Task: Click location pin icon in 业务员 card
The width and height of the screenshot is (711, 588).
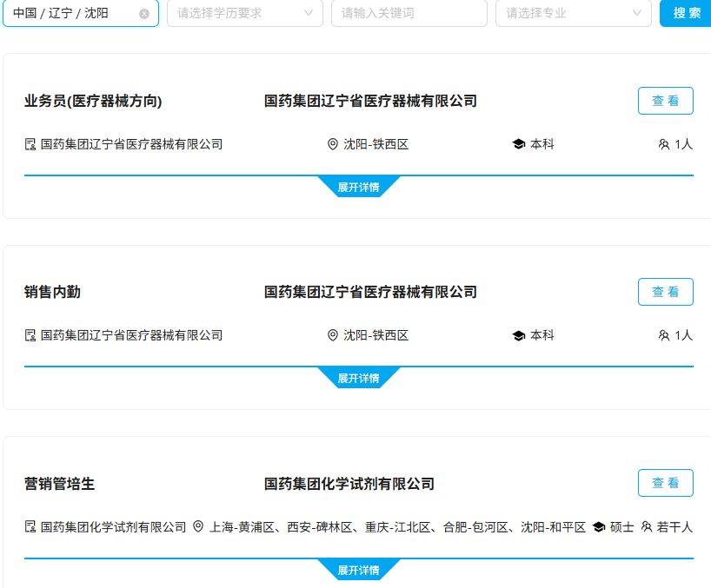Action: (332, 144)
